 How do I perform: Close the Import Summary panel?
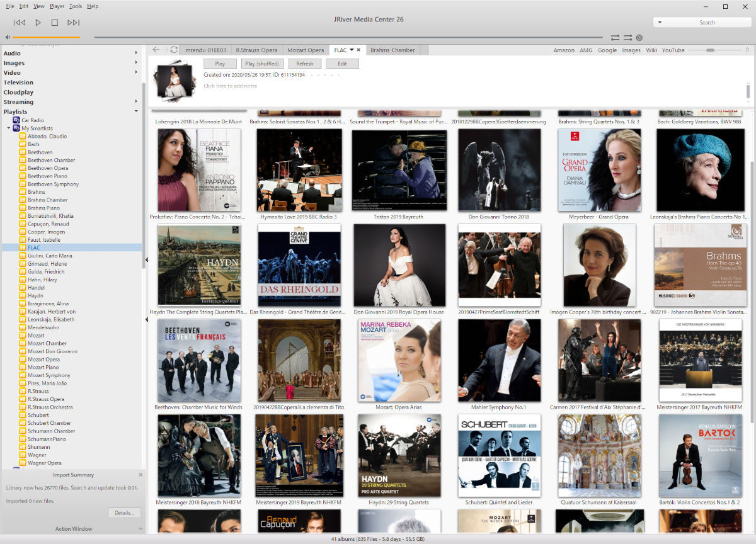[140, 475]
